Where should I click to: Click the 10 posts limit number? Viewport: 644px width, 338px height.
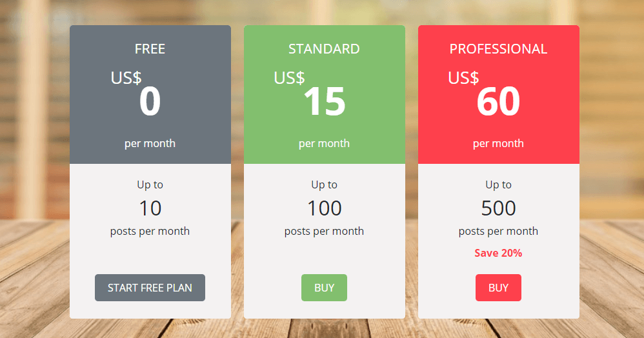click(x=150, y=208)
